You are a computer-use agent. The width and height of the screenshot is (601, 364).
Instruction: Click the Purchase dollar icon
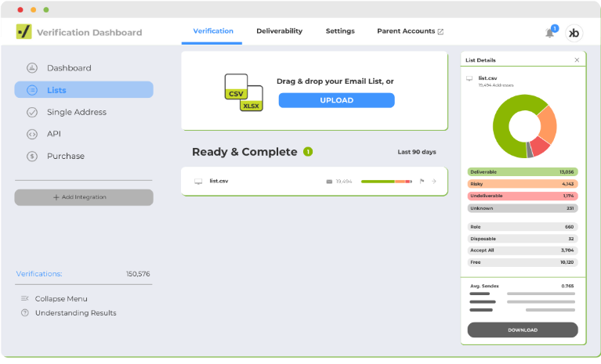(x=32, y=156)
